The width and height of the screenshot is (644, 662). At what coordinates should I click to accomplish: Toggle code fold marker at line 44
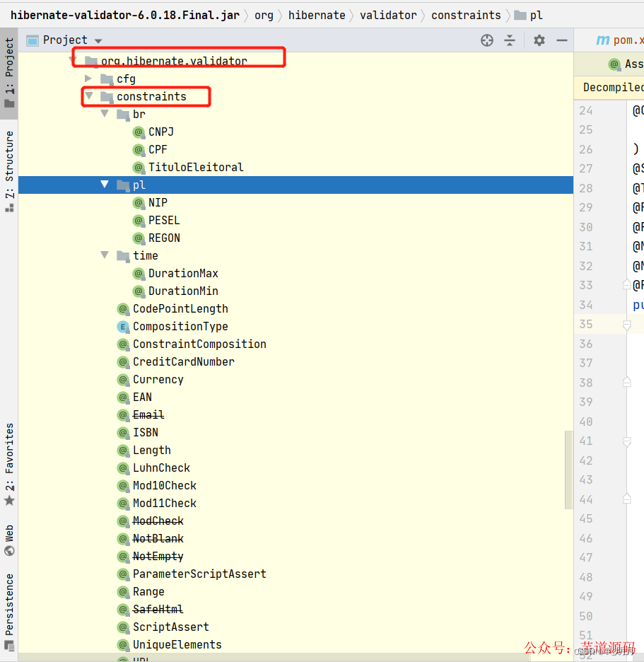[x=627, y=499]
